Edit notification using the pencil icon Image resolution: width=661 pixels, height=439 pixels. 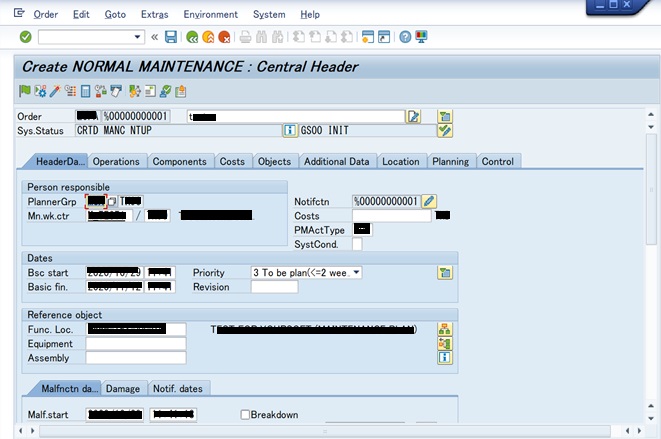(429, 201)
